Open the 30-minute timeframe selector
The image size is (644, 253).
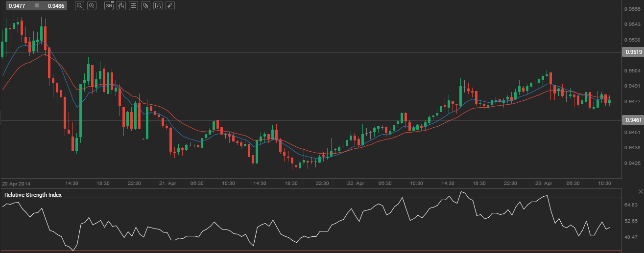[109, 6]
